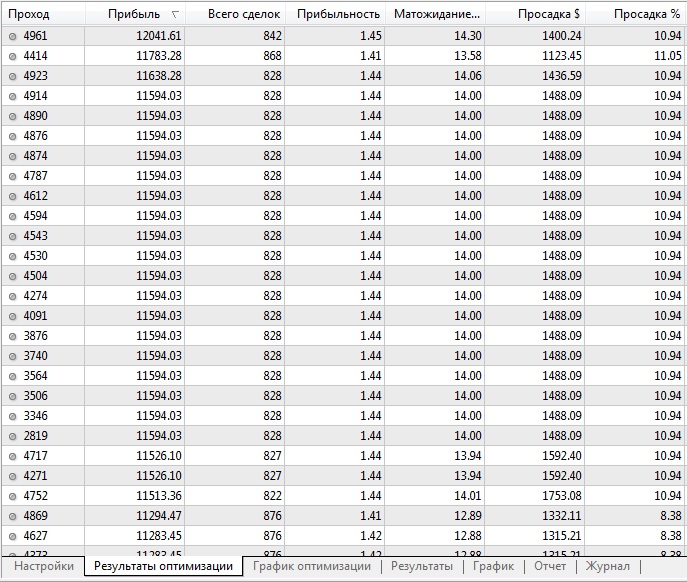
Task: Select drawdown value 1436.59
Action: click(x=562, y=76)
